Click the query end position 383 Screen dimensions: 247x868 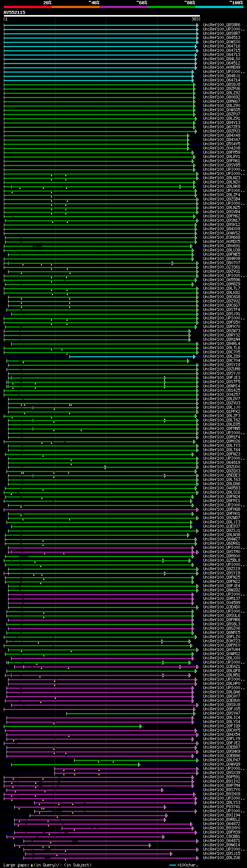point(195,19)
